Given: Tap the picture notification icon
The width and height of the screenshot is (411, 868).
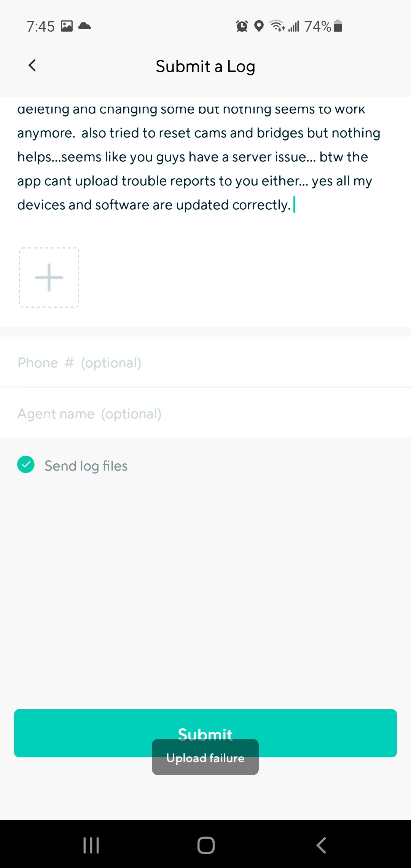Looking at the screenshot, I should coord(67,26).
